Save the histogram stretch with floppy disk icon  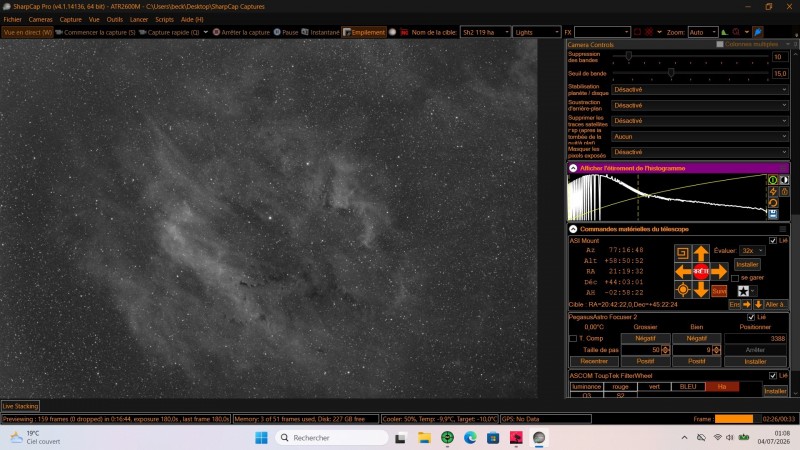click(x=773, y=214)
